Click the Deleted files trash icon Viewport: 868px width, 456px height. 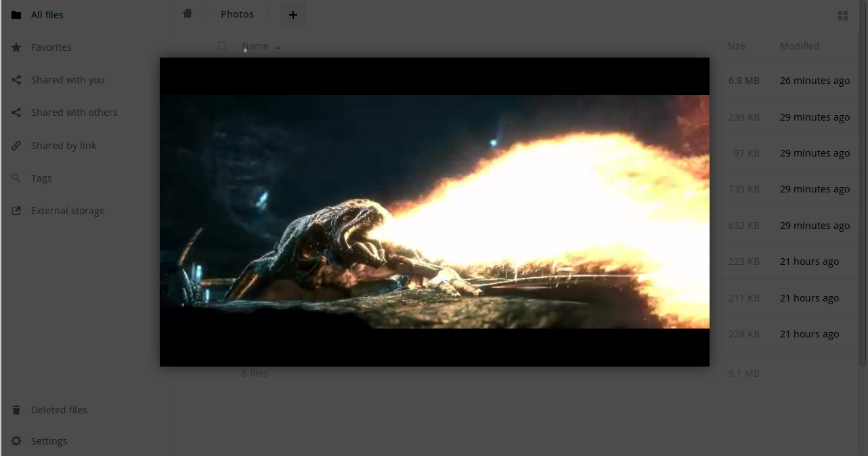16,410
